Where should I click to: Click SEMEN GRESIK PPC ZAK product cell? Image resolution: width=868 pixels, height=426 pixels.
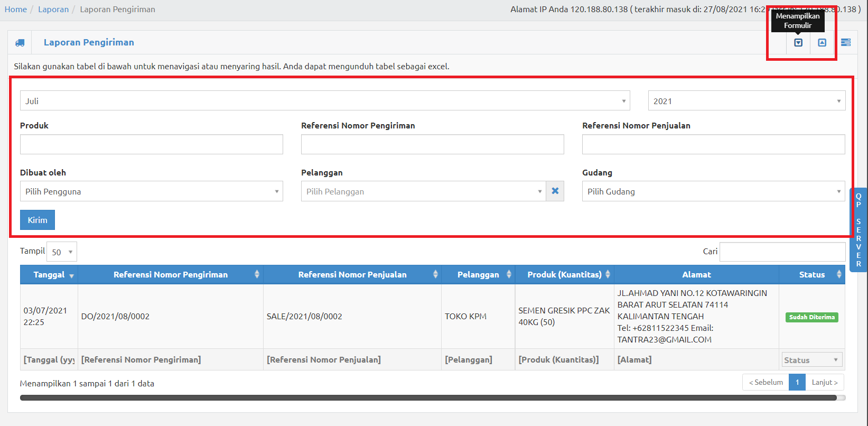pyautogui.click(x=564, y=317)
